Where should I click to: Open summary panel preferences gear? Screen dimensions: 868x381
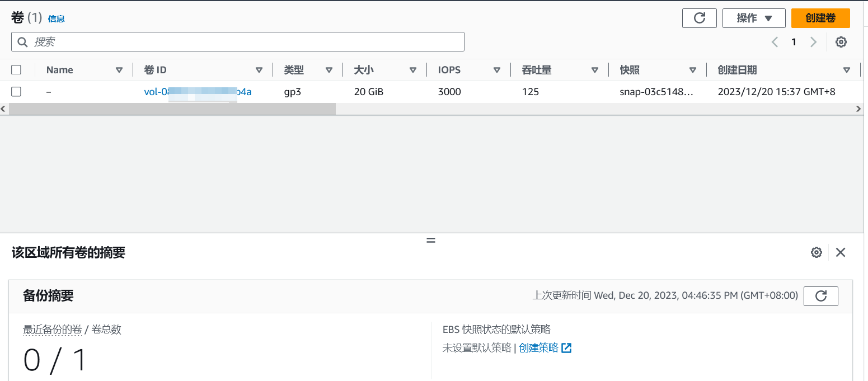click(x=817, y=252)
